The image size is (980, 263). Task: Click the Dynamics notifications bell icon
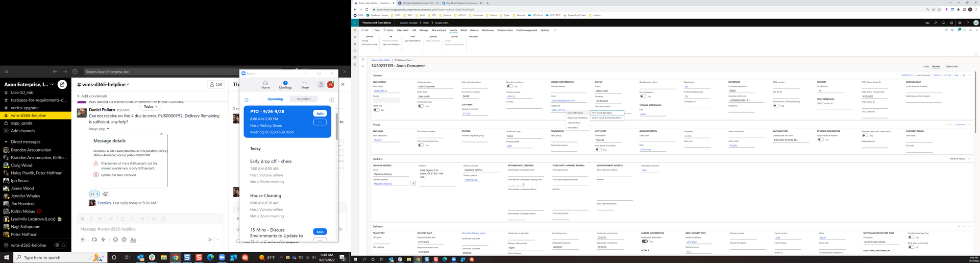click(x=943, y=23)
